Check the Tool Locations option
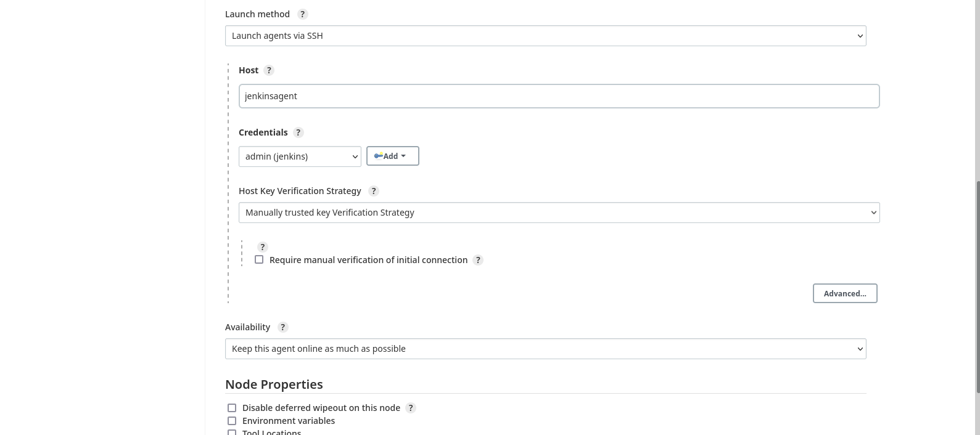Image resolution: width=980 pixels, height=435 pixels. click(232, 433)
